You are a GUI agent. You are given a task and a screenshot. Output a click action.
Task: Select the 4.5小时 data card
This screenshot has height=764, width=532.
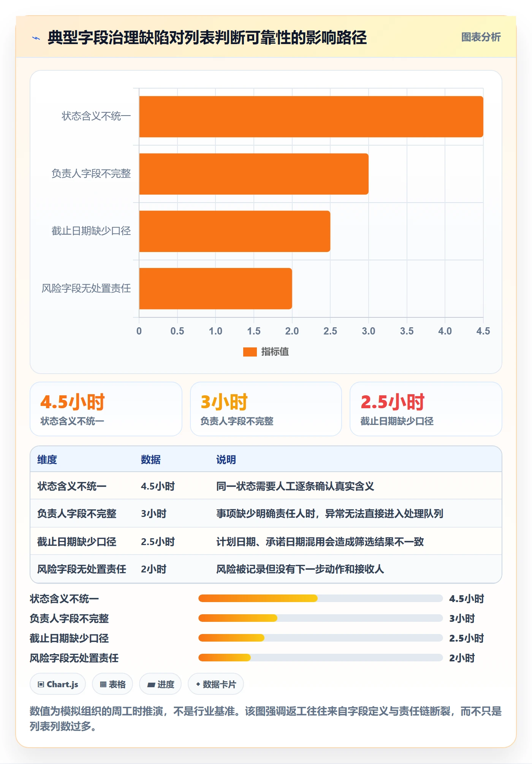pyautogui.click(x=106, y=409)
